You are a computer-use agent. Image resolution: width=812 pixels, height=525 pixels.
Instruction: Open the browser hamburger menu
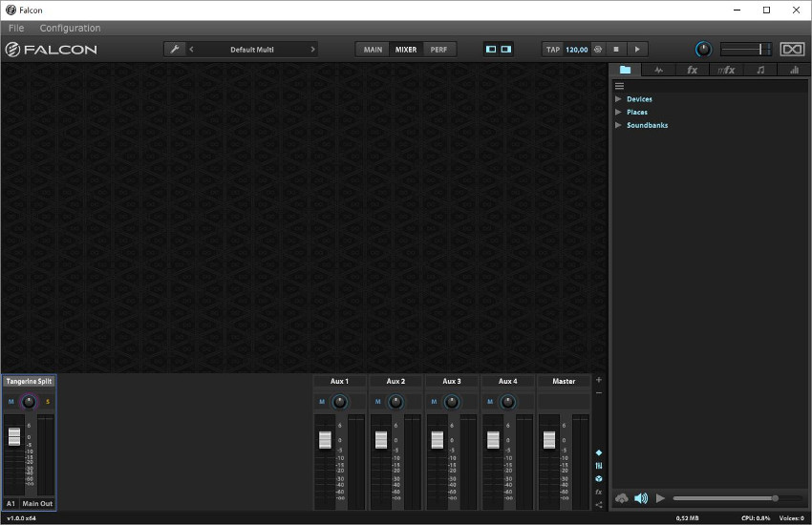619,86
